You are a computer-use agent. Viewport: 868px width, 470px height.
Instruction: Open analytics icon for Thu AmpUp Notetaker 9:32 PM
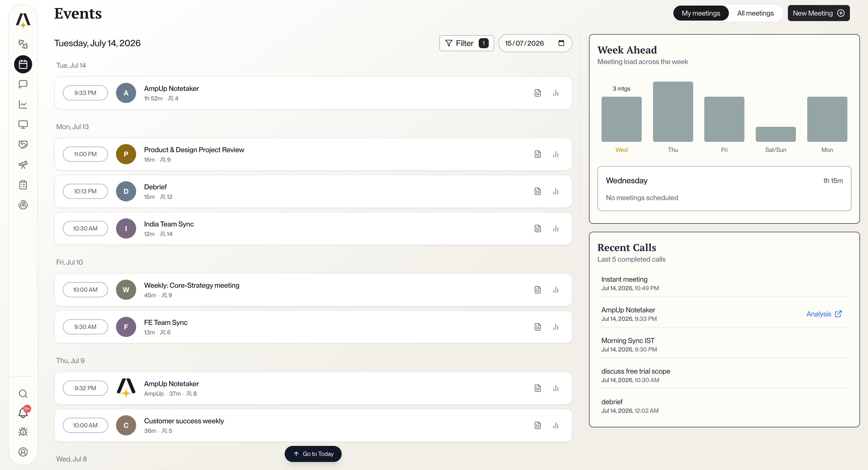556,388
